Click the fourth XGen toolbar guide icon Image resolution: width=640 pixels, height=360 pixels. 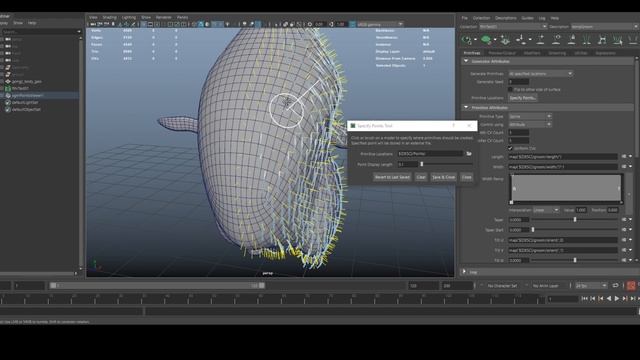[521, 39]
